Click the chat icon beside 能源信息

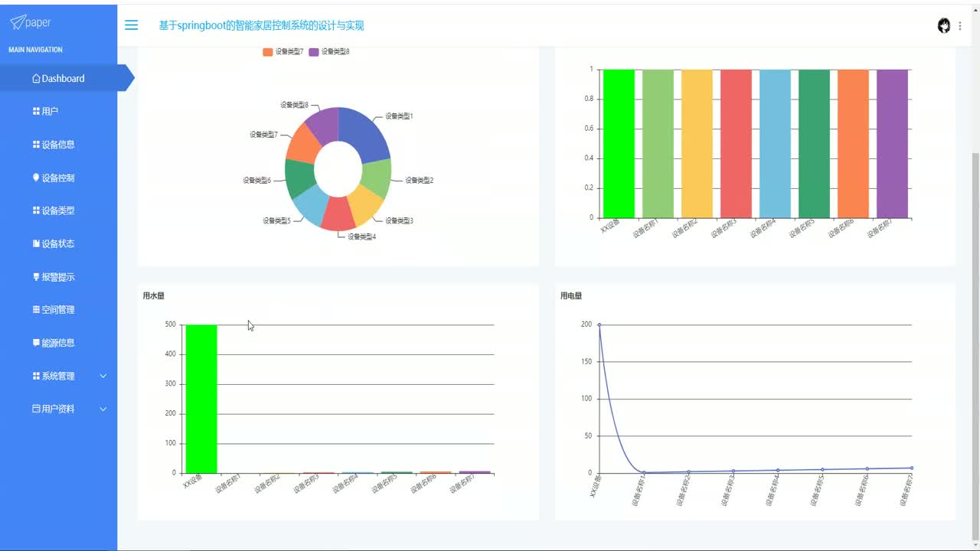coord(36,343)
